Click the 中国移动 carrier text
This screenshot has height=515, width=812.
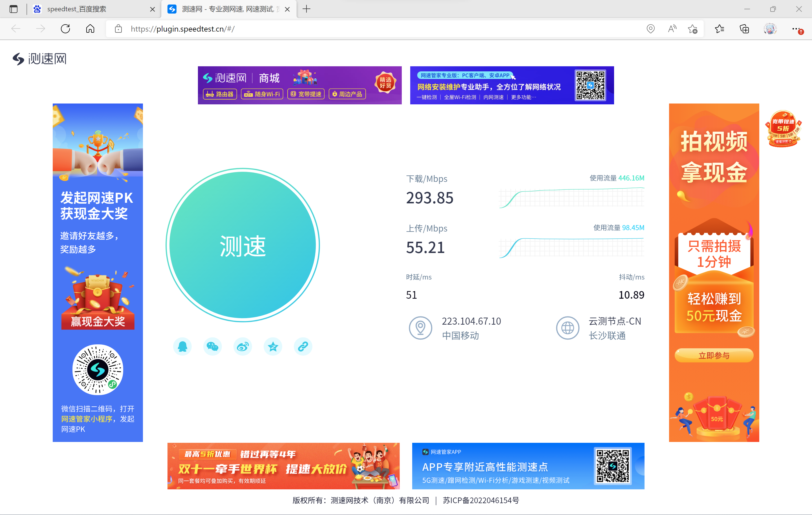point(460,336)
